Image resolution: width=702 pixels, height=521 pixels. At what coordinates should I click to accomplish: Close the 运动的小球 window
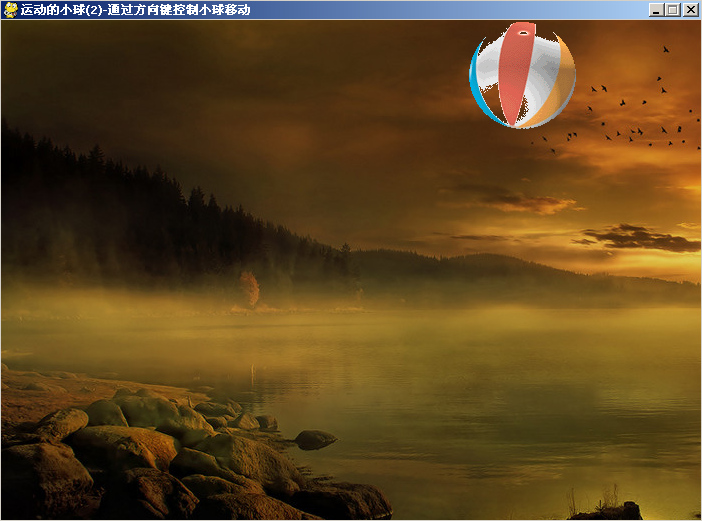690,10
